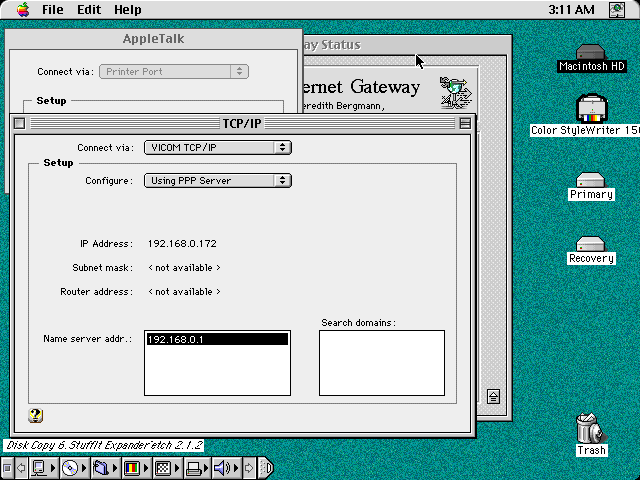Open the printer selector module in Control Strip
Screen dimensions: 640x480
(x=197, y=468)
